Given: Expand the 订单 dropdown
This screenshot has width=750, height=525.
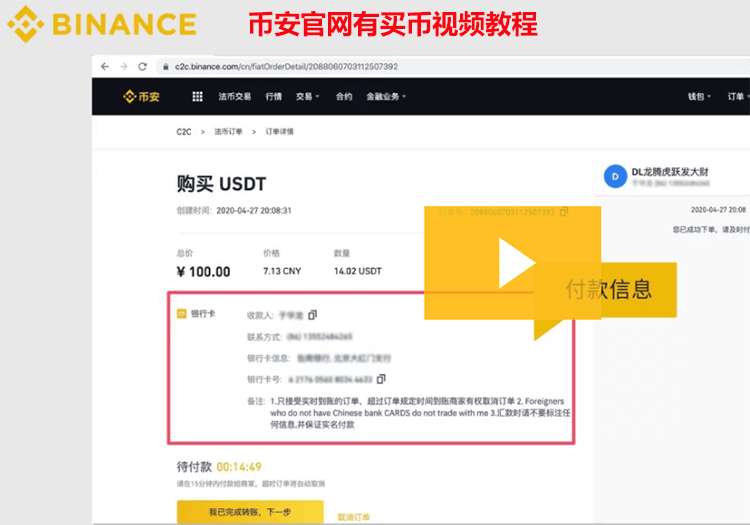Looking at the screenshot, I should [739, 97].
